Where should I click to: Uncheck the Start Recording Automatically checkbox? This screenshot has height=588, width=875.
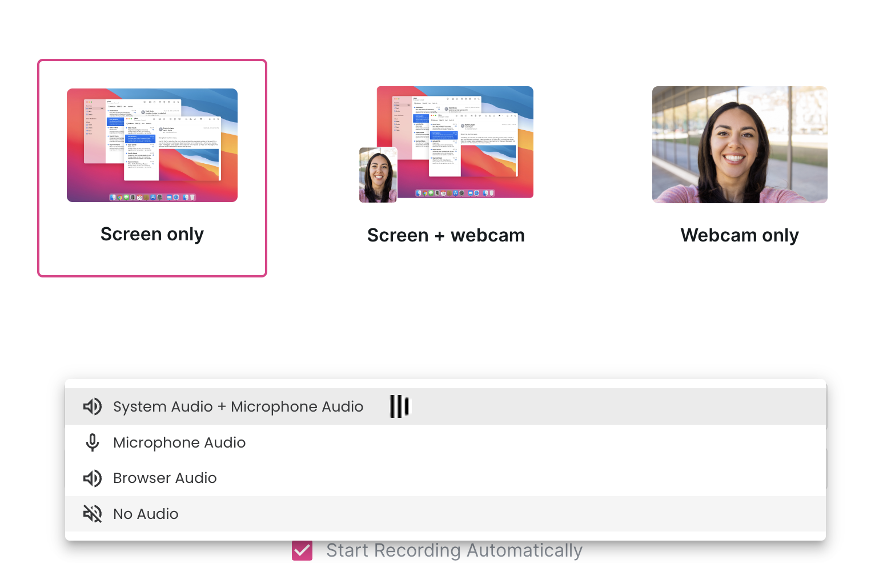[302, 551]
